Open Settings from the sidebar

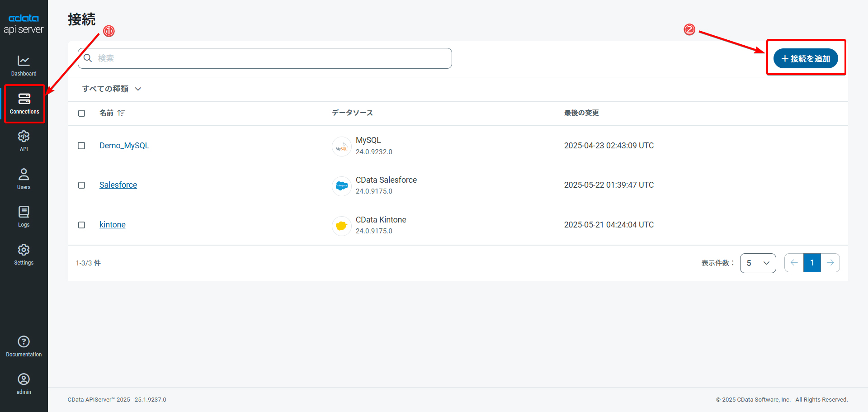24,255
